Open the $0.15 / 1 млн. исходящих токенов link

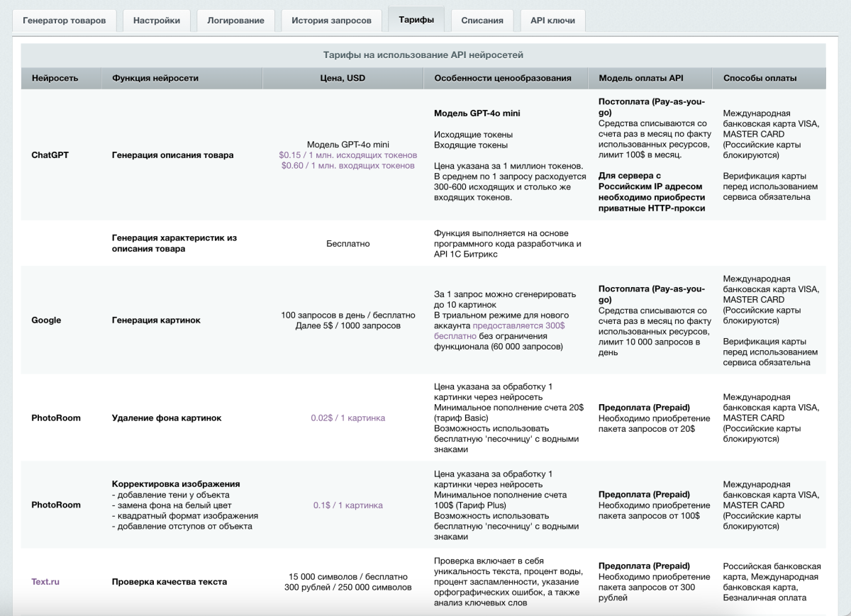point(347,155)
